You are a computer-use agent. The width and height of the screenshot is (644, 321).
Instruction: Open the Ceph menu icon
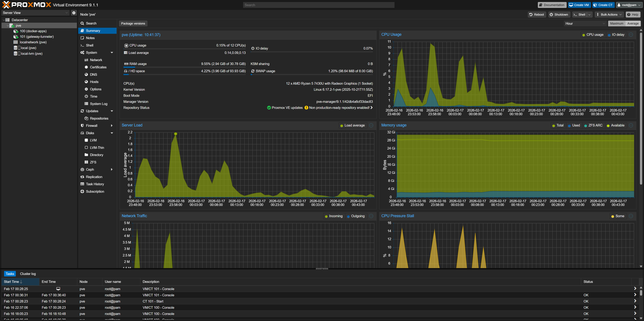coord(82,169)
